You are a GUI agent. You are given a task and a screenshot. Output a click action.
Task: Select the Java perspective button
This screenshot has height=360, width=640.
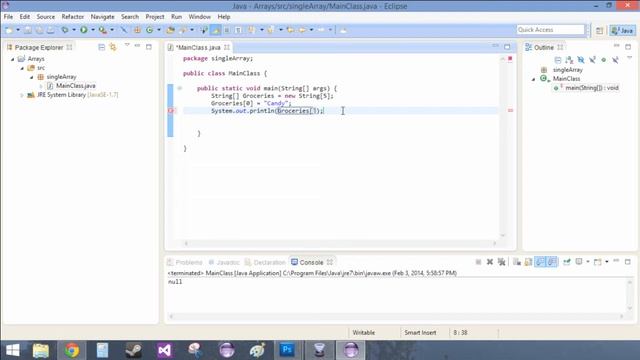(622, 30)
